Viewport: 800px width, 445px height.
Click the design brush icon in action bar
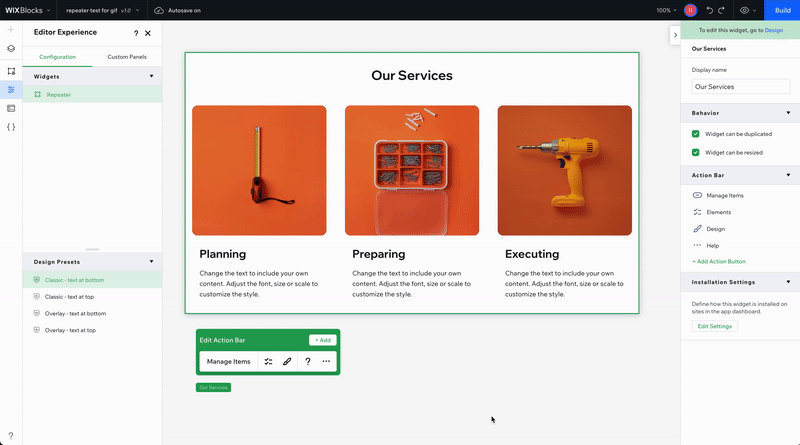click(x=287, y=361)
